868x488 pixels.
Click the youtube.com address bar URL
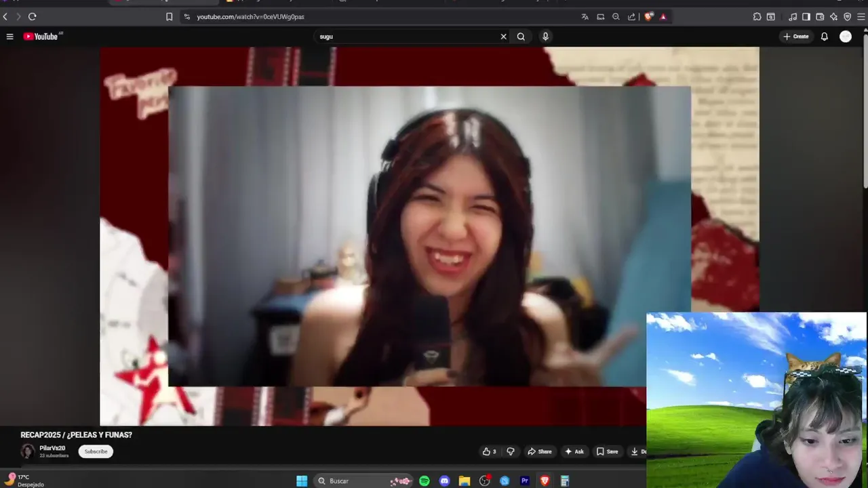251,16
